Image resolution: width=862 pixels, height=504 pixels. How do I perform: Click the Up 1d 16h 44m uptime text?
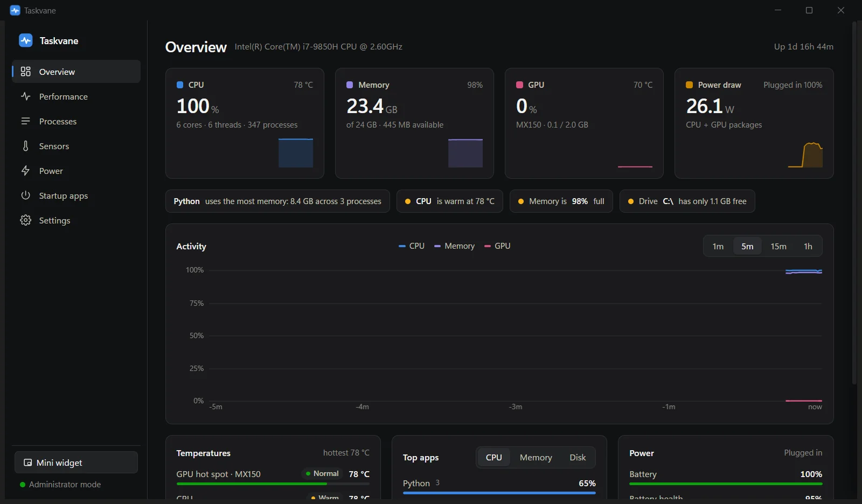803,47
